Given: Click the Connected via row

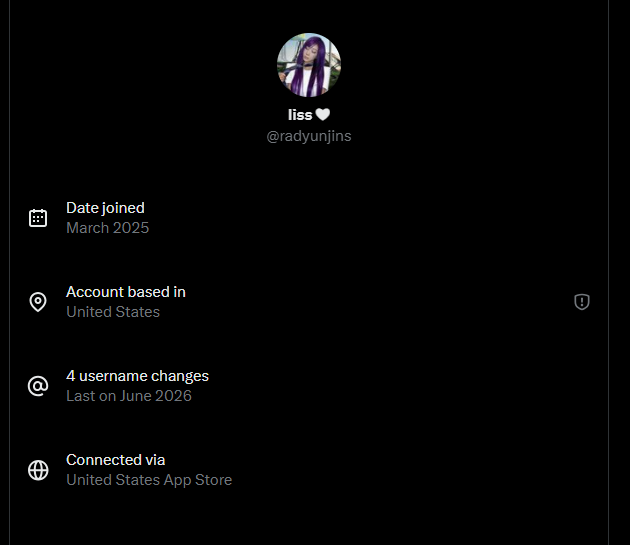Looking at the screenshot, I should point(309,470).
